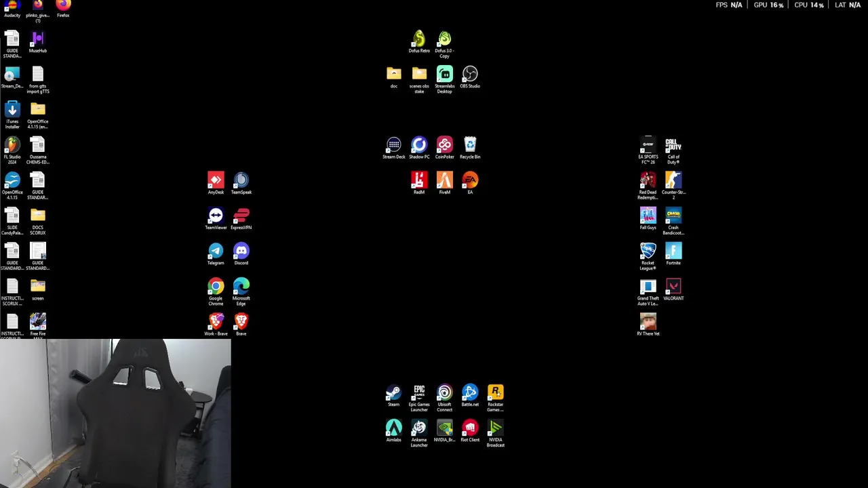Select the SLIDE CandyPala file
The width and height of the screenshot is (868, 488).
pyautogui.click(x=12, y=222)
